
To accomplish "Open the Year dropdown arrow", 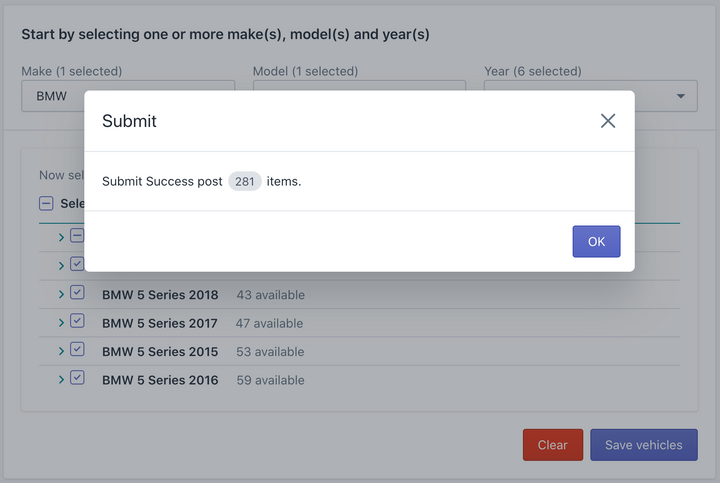I will [681, 96].
